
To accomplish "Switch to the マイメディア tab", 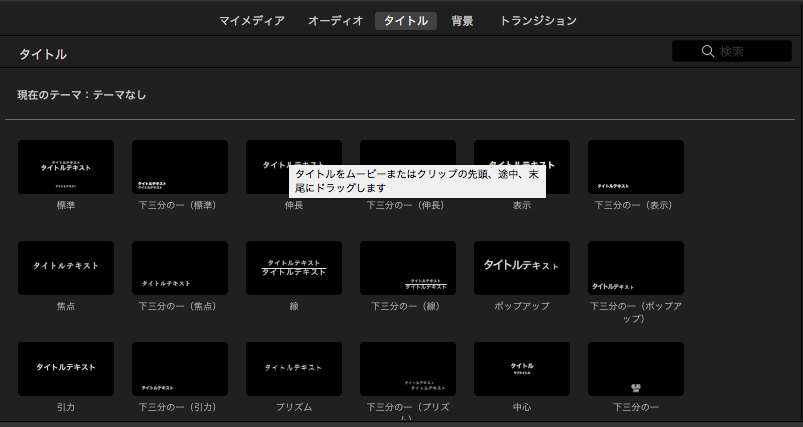I will pyautogui.click(x=251, y=21).
